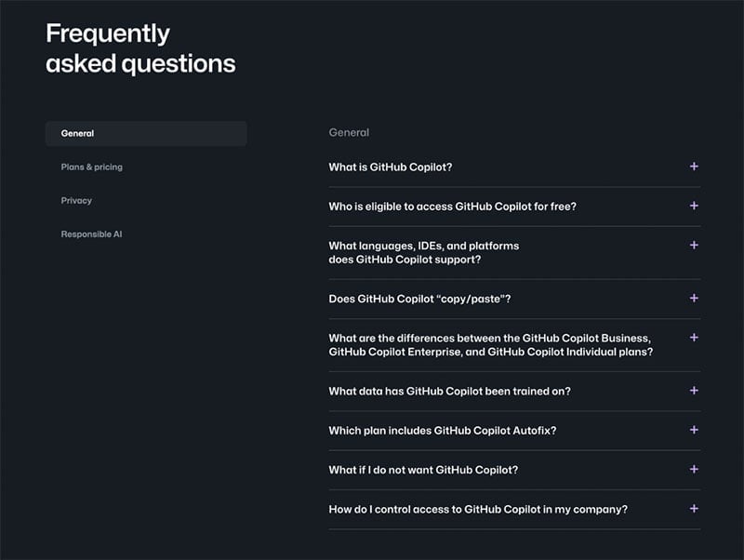Go to the Responsible AI category
The width and height of the screenshot is (744, 560).
pyautogui.click(x=91, y=234)
